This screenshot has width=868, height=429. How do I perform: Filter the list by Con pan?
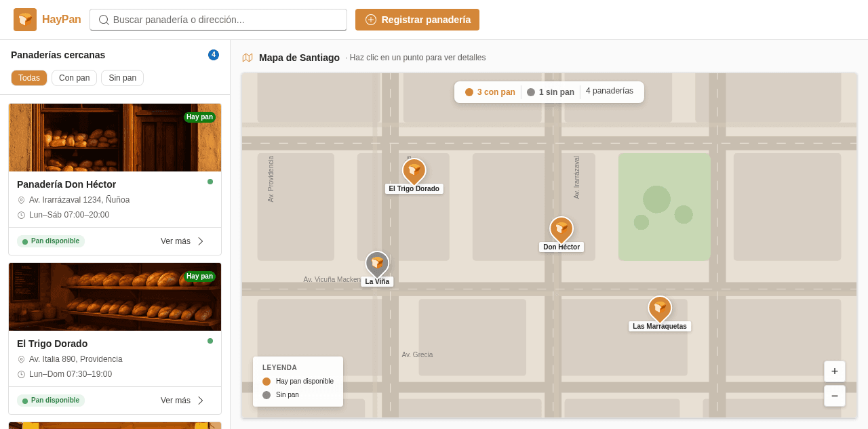(75, 78)
